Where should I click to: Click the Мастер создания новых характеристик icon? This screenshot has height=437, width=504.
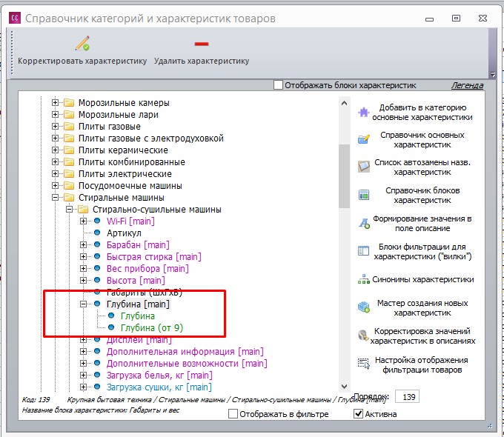pyautogui.click(x=363, y=307)
